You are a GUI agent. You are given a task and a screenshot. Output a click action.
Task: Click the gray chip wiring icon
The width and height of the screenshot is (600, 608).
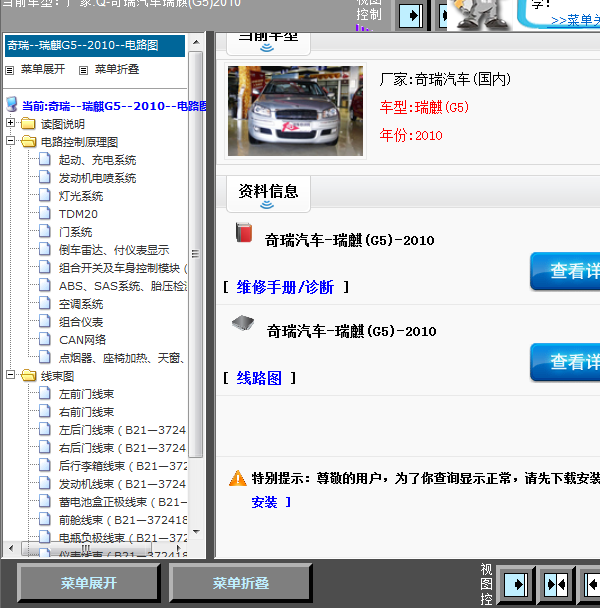243,323
